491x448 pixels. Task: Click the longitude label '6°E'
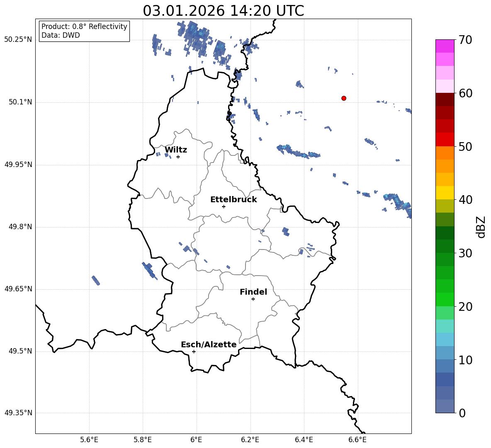[x=196, y=440]
